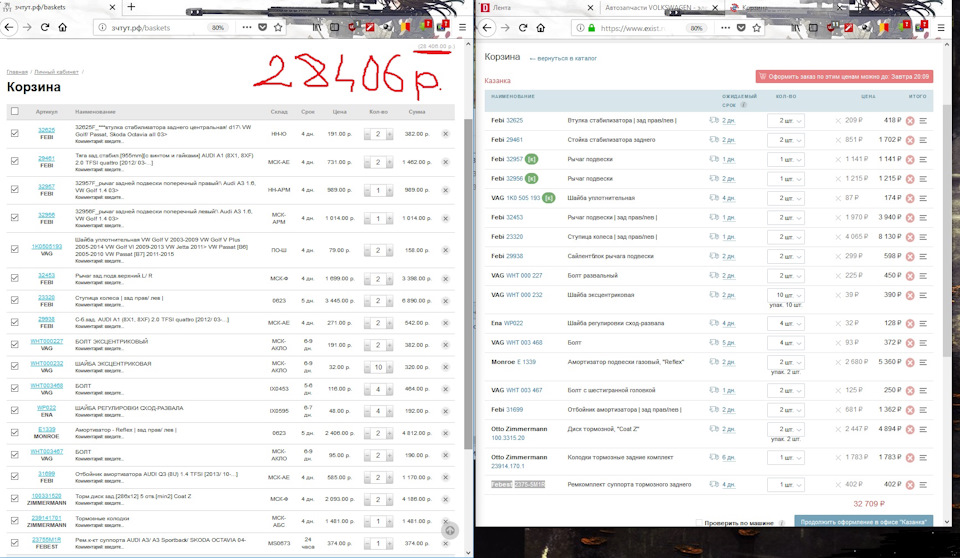Open row menu icon for Febi 29461 in right cart
The image size is (960, 558).
tap(923, 140)
